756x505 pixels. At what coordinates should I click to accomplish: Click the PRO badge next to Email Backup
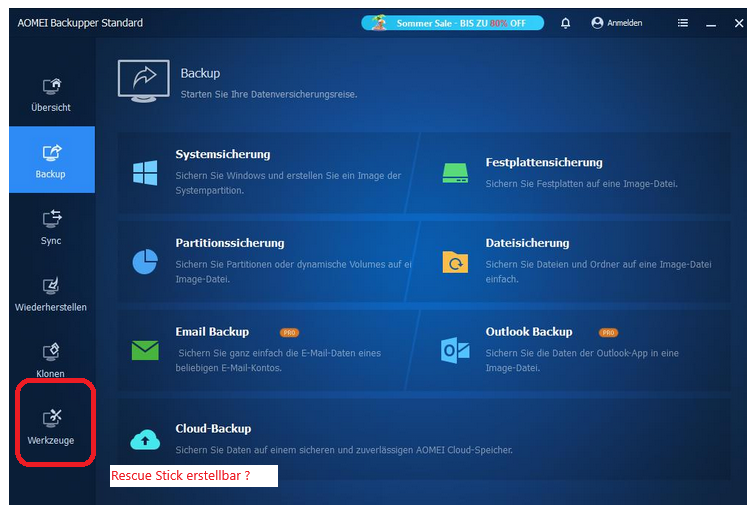click(x=289, y=333)
